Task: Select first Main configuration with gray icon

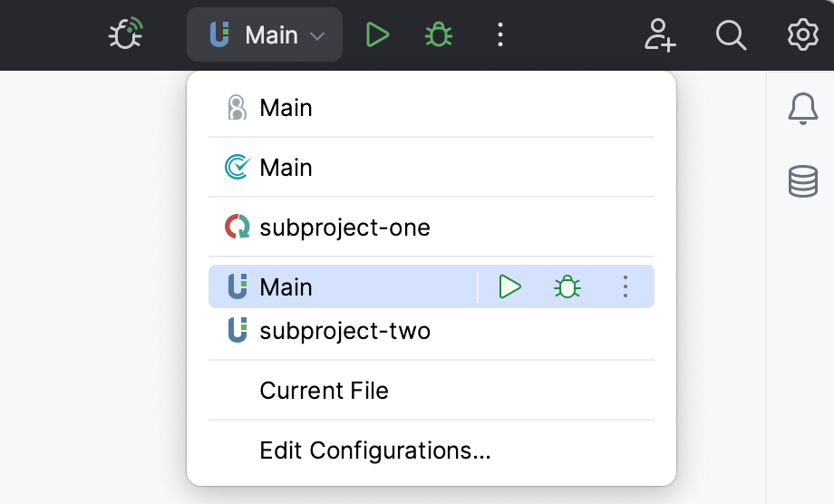Action: [x=286, y=108]
